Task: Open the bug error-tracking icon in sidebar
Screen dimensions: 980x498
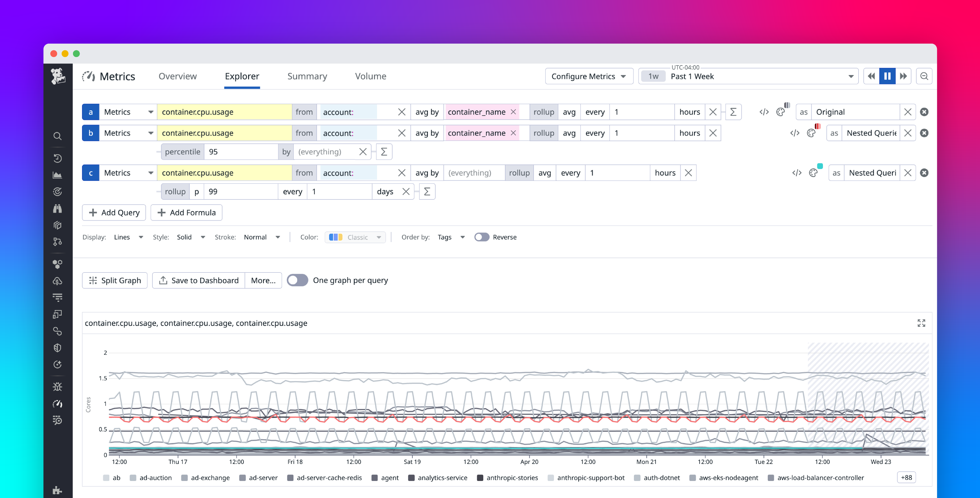Action: pos(58,387)
